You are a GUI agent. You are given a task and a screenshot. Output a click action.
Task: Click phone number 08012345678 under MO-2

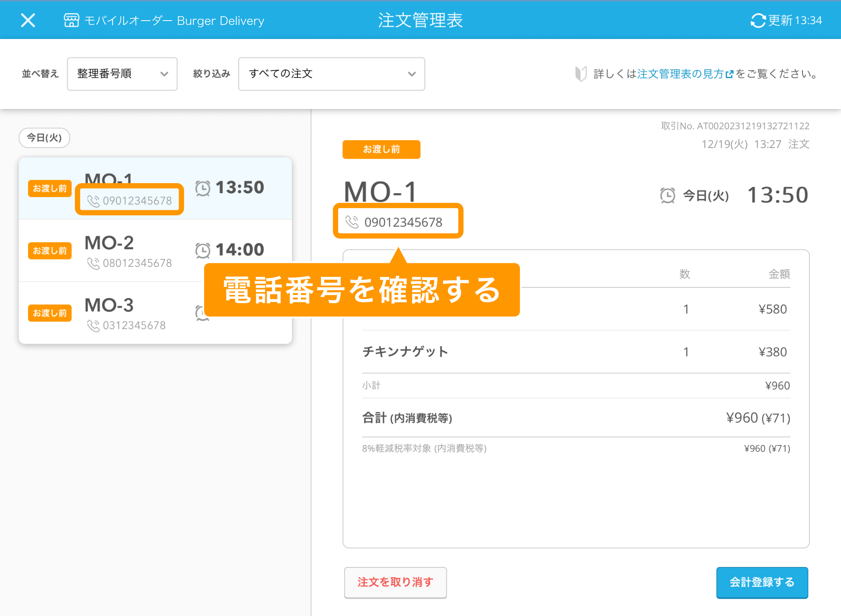(x=138, y=263)
